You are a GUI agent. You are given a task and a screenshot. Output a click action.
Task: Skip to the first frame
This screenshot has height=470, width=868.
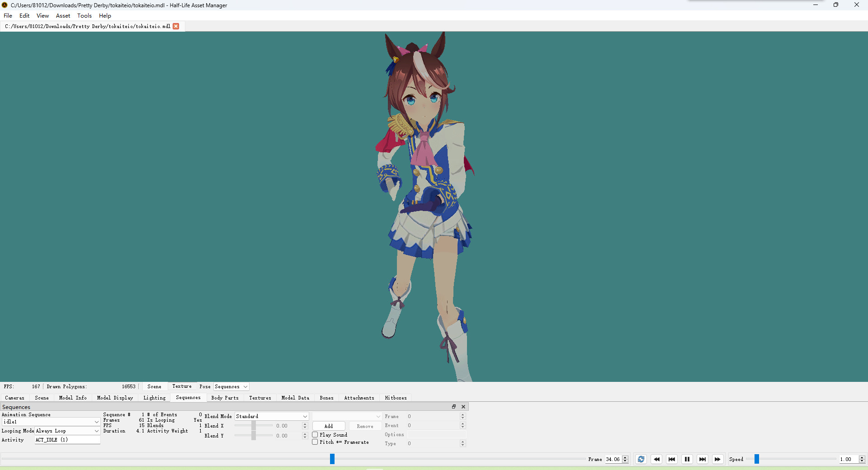click(x=672, y=459)
